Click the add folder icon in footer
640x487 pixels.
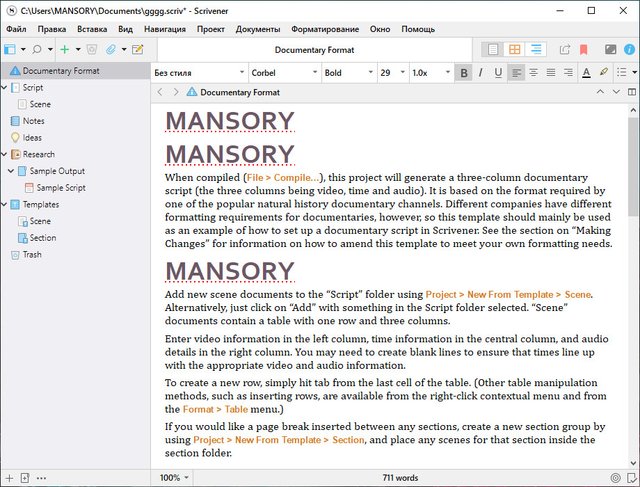25,478
